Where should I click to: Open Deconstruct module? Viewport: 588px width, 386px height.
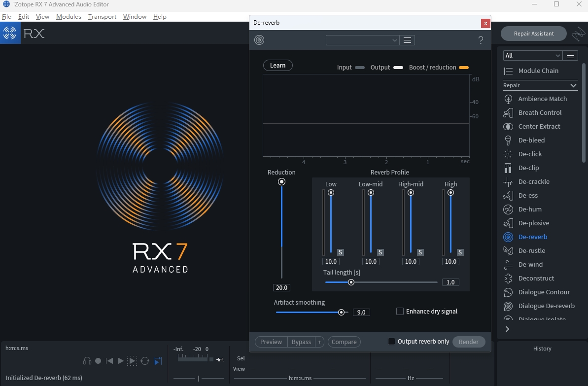click(529, 279)
